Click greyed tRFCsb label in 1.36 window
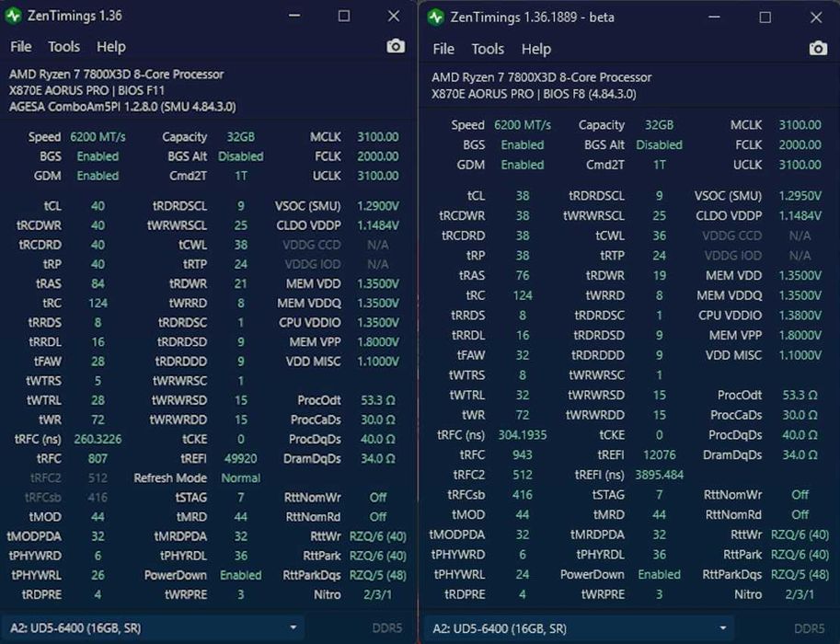The image size is (840, 644). [43, 497]
